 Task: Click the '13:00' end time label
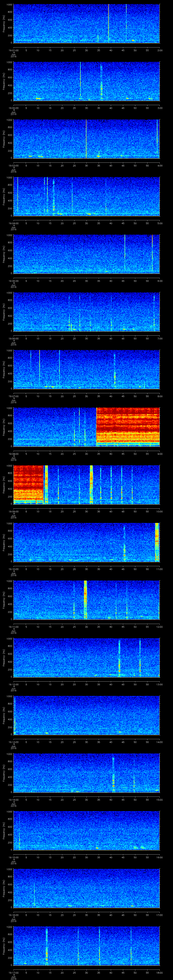point(159,684)
